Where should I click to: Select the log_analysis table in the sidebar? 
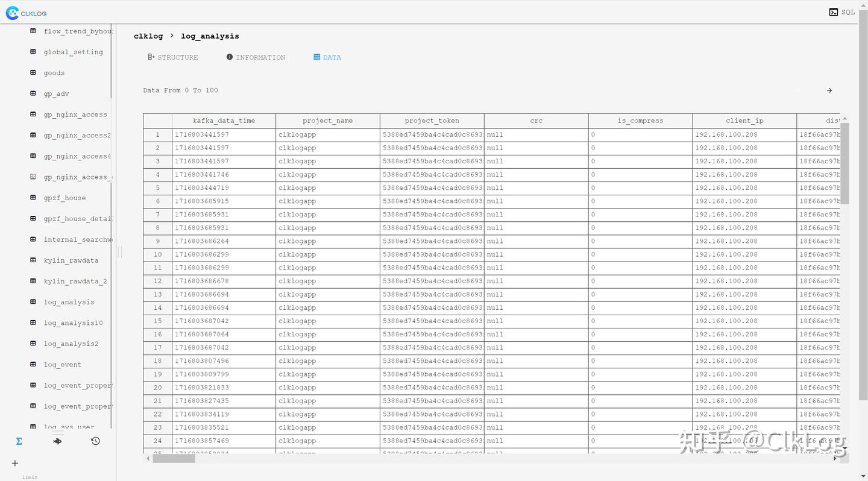coord(69,302)
